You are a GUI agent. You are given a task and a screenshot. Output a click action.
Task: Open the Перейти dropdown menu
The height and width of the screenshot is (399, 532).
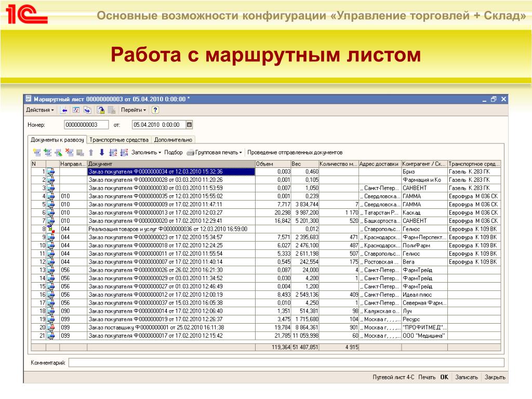tap(134, 110)
